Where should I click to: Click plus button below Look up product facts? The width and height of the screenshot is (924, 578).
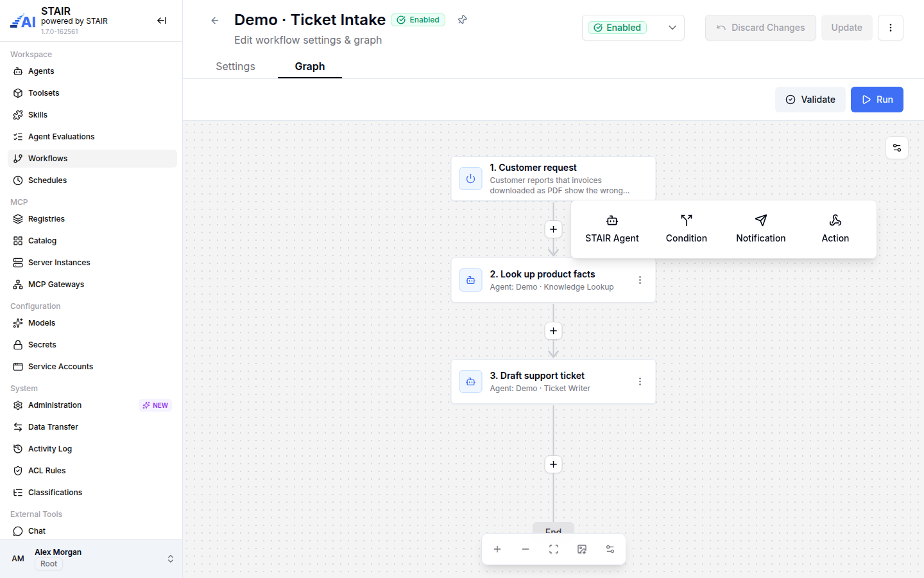pos(553,331)
